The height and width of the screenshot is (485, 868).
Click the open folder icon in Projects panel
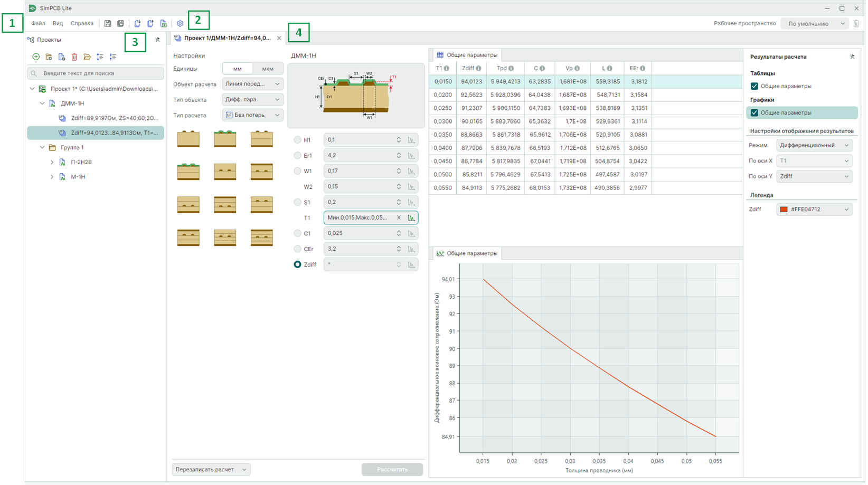(x=87, y=57)
